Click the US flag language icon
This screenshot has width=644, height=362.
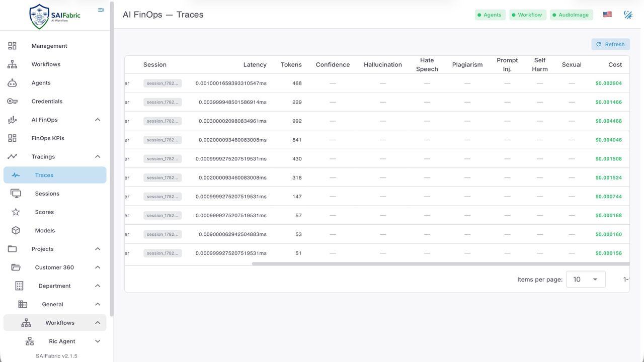[x=607, y=15]
